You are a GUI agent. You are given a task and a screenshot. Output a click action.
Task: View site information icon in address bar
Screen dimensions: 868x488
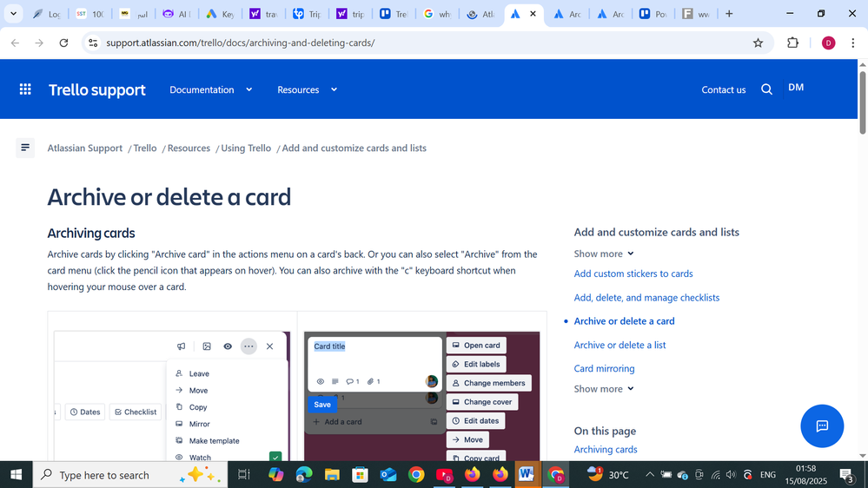pos(93,43)
